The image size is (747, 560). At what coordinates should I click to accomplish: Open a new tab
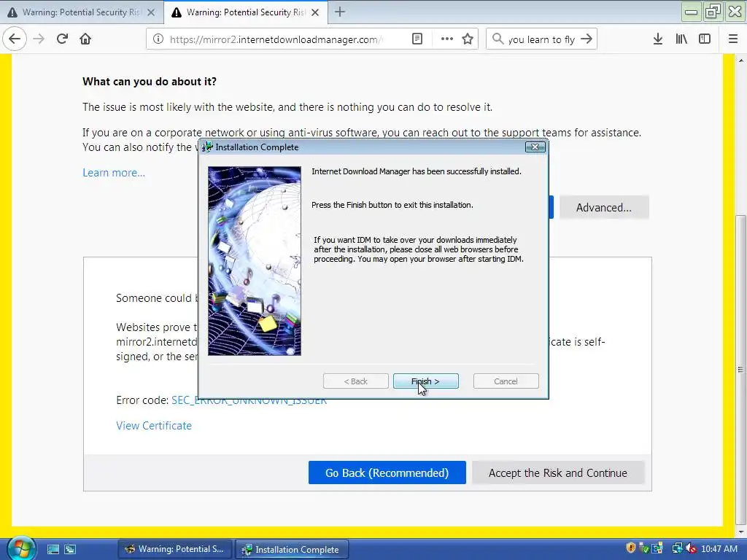click(340, 12)
